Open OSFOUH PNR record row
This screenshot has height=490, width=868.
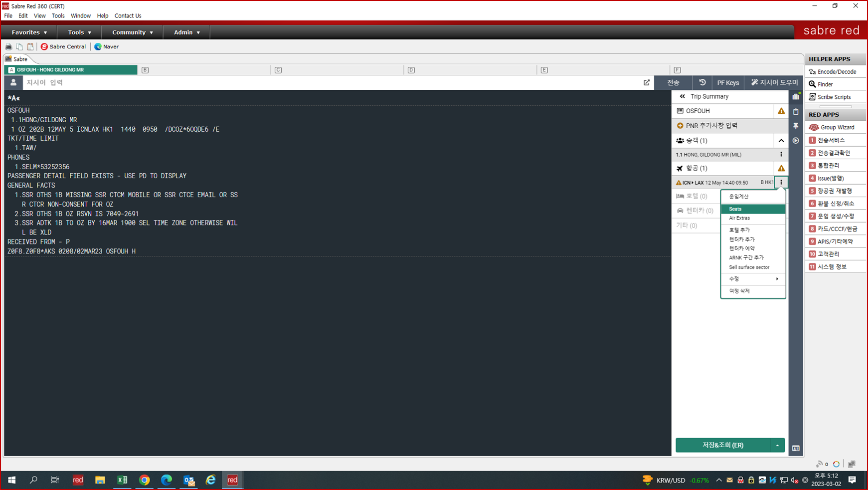[723, 111]
